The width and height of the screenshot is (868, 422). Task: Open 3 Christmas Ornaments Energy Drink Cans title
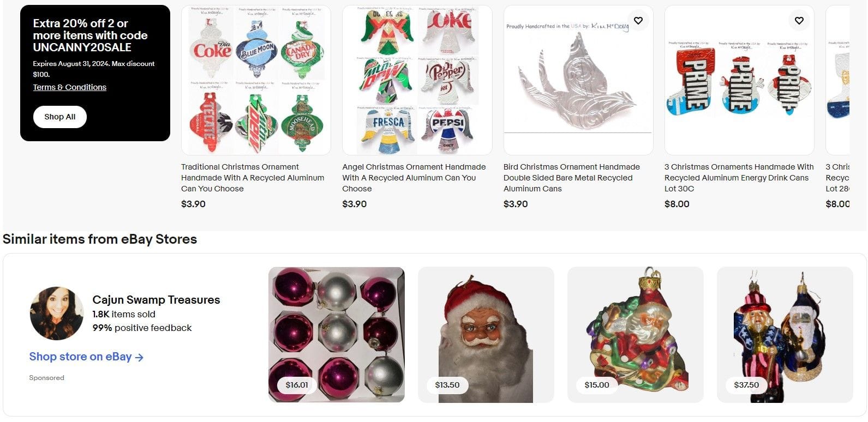pyautogui.click(x=739, y=178)
